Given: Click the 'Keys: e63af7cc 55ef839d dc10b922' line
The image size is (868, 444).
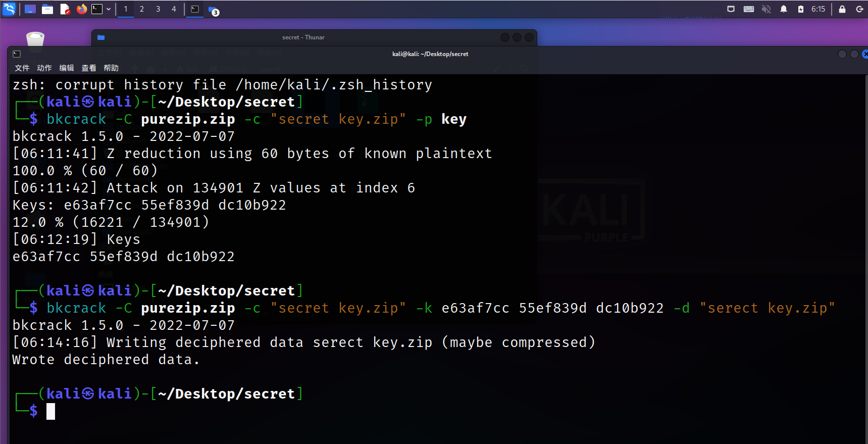Looking at the screenshot, I should (149, 205).
